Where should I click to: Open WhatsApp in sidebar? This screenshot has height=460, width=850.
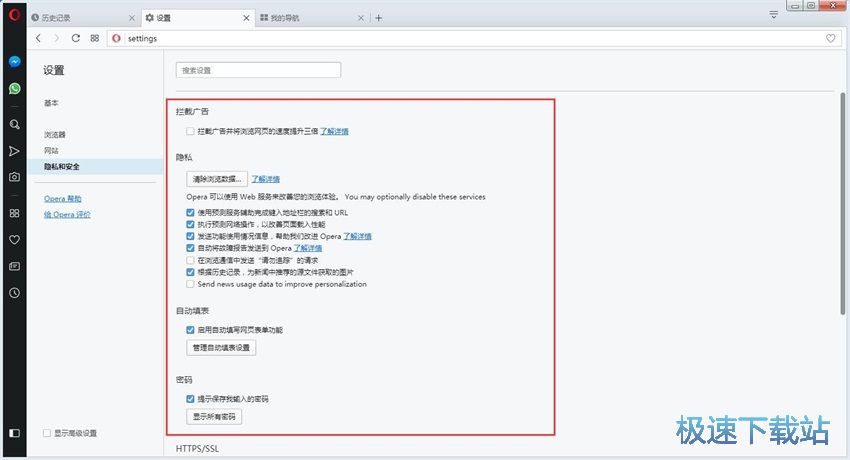coord(15,88)
